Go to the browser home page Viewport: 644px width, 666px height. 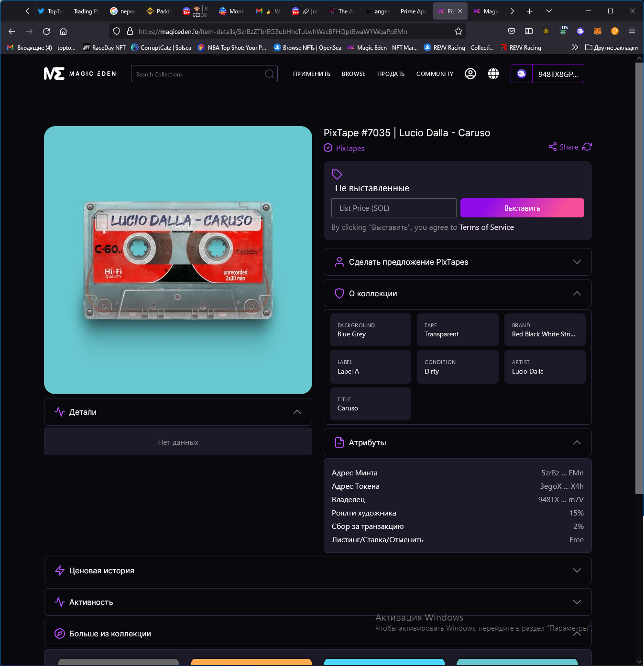coord(63,32)
